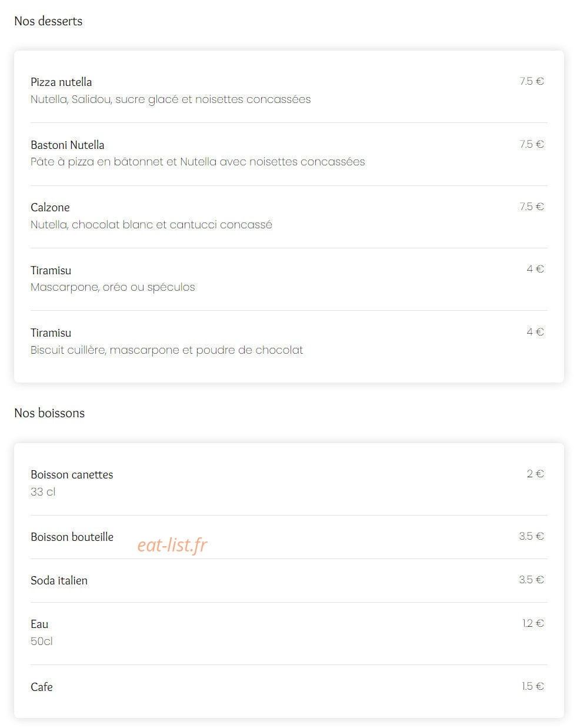This screenshot has width=577, height=728.
Task: Click the 3.5 € price of Soda italien
Action: point(532,580)
